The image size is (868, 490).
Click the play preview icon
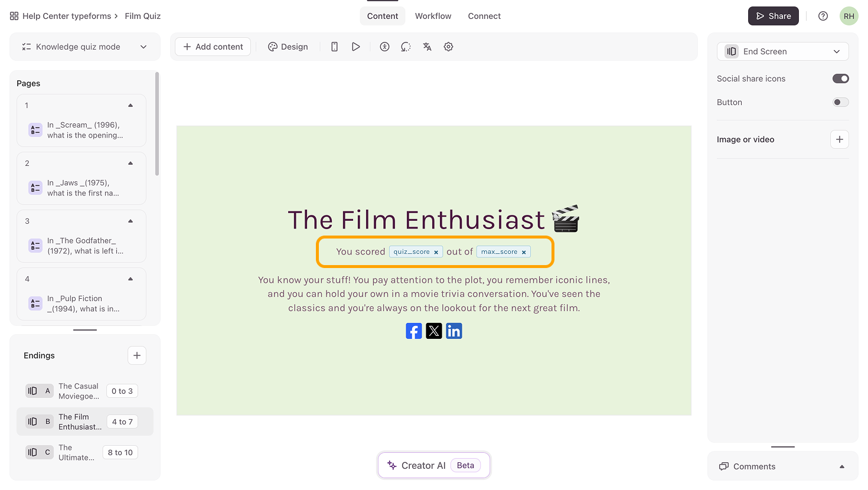355,47
